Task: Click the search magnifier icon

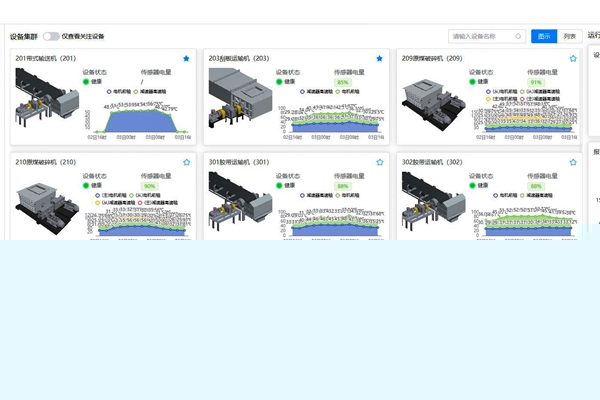Action: point(518,36)
